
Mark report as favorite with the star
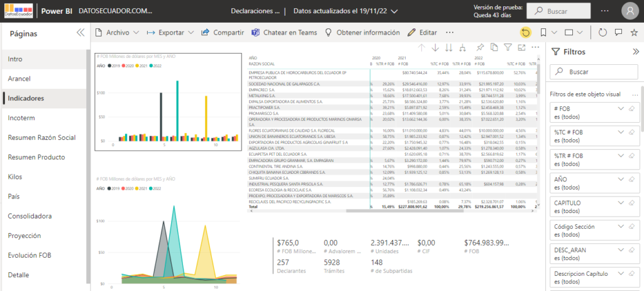tap(634, 33)
